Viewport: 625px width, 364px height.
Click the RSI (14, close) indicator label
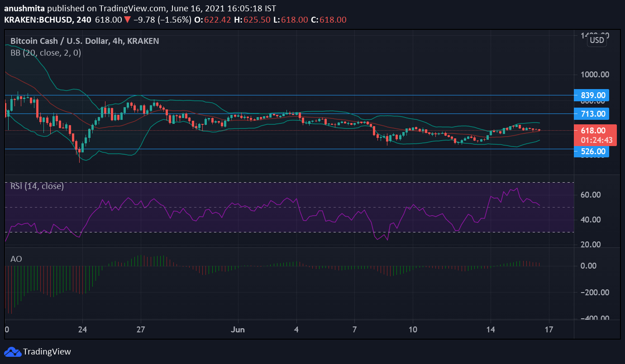(x=37, y=186)
